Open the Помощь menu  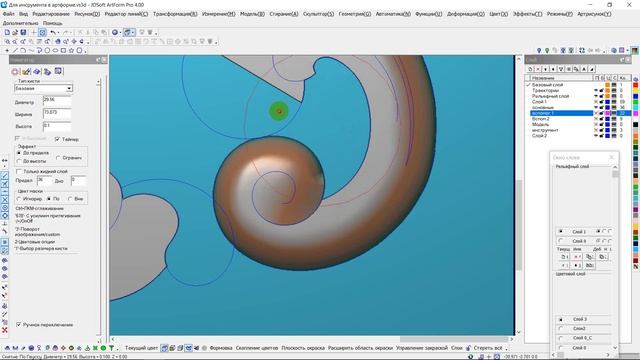[53, 23]
